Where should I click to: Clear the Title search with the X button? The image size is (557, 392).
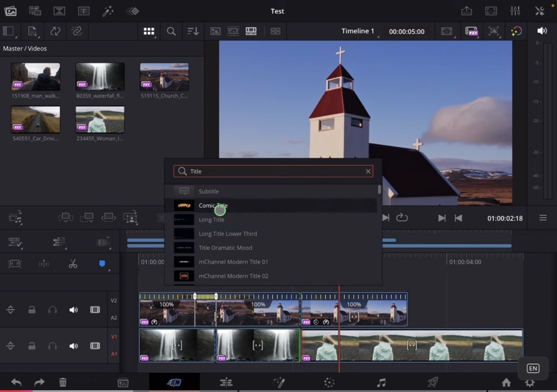pyautogui.click(x=368, y=171)
